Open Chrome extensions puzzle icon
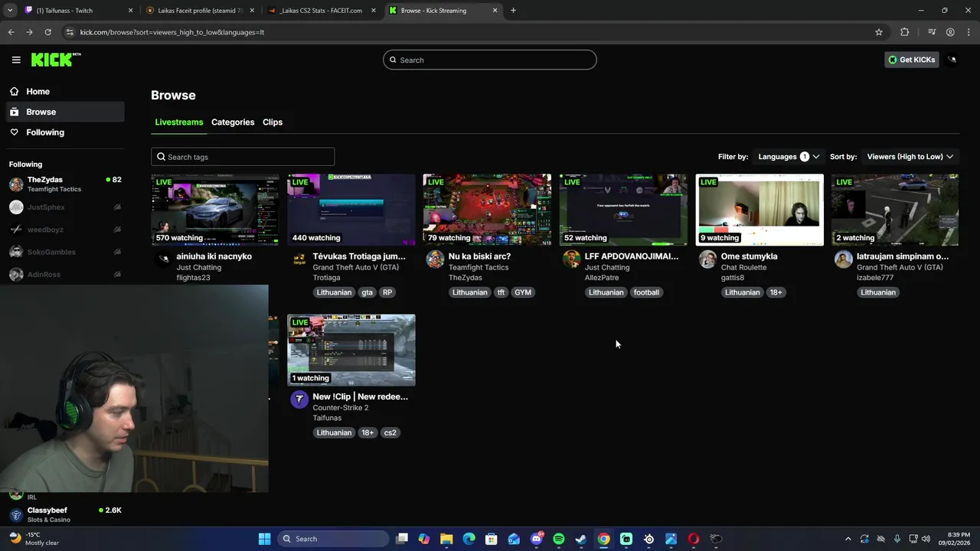 coord(905,32)
